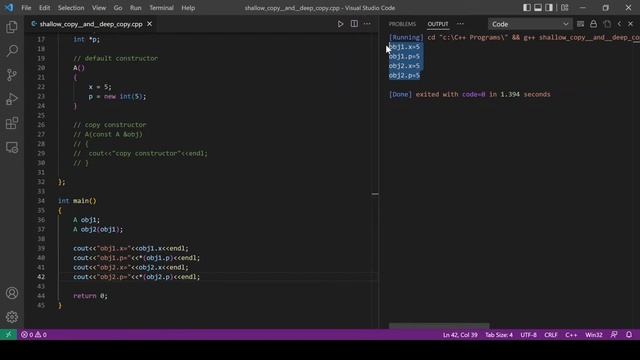Open editor More Actions ellipsis
The image size is (640, 360).
[x=367, y=24]
